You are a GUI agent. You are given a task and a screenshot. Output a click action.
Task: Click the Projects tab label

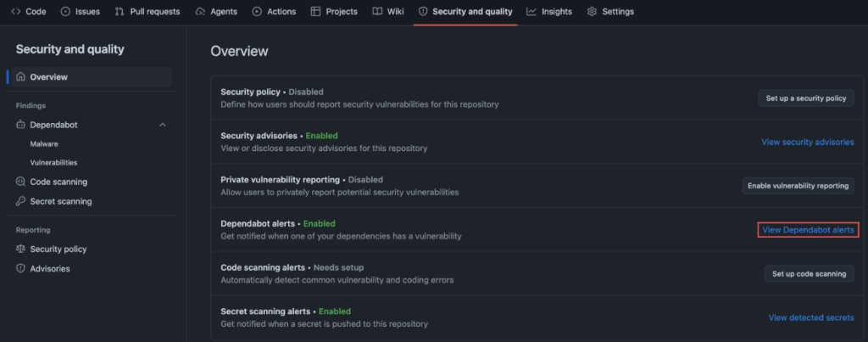click(x=342, y=11)
